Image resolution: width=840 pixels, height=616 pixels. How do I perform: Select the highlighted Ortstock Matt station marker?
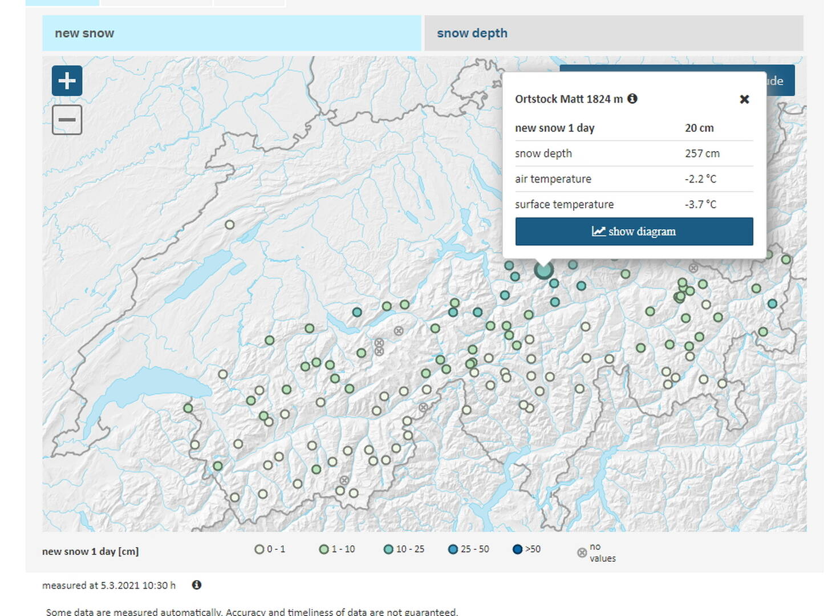(x=543, y=270)
